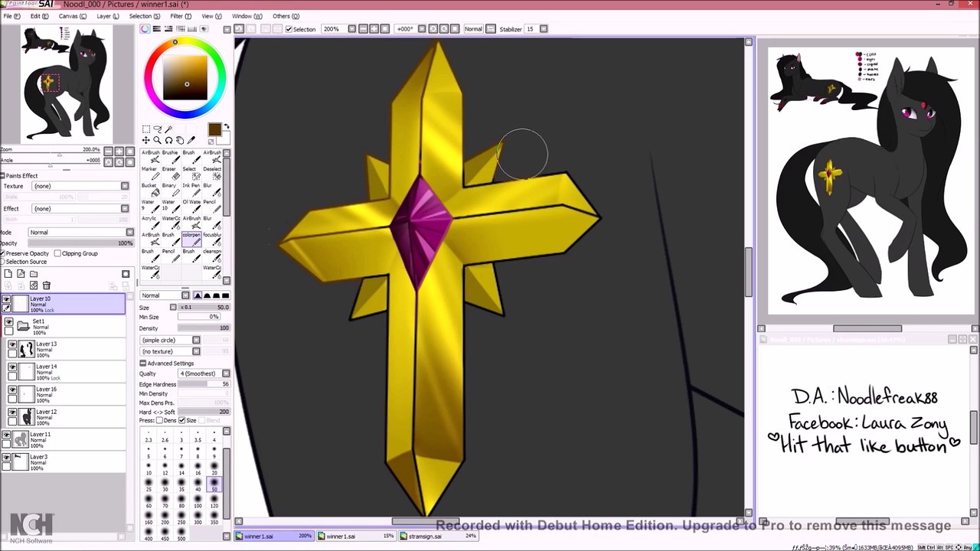Toggle the Selection visibility checkbox in toolbar
Viewport: 980px width, 551px height.
289,29
